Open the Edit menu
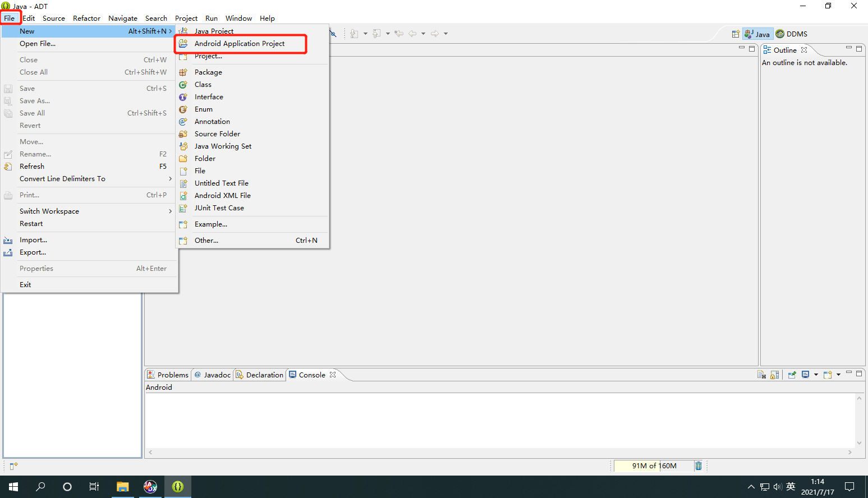The height and width of the screenshot is (498, 868). [x=29, y=19]
